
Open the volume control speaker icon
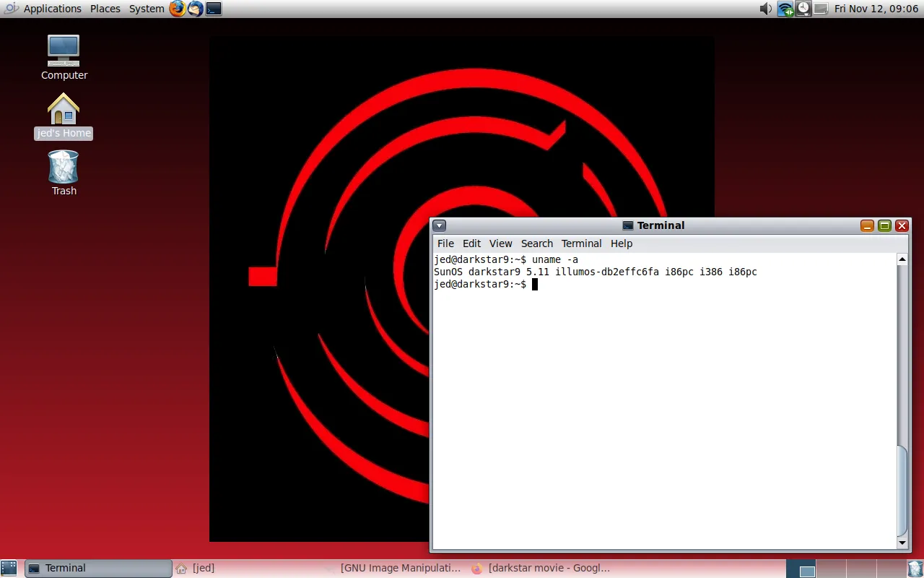(x=767, y=9)
